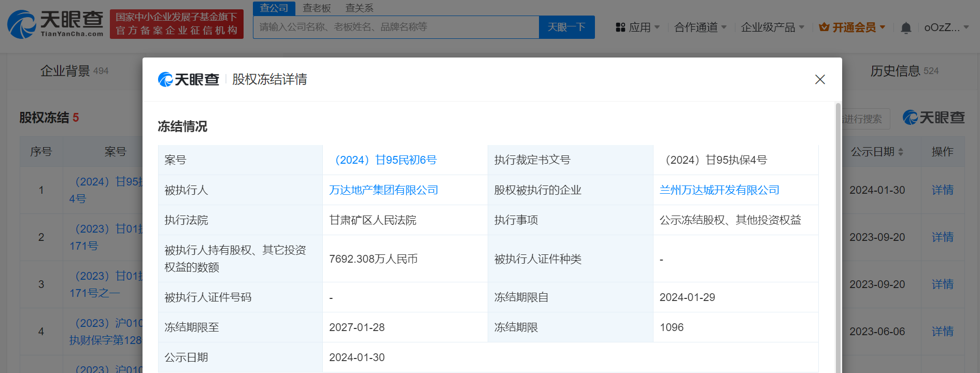
Task: Click the 冻结情况 section heading
Action: point(182,126)
